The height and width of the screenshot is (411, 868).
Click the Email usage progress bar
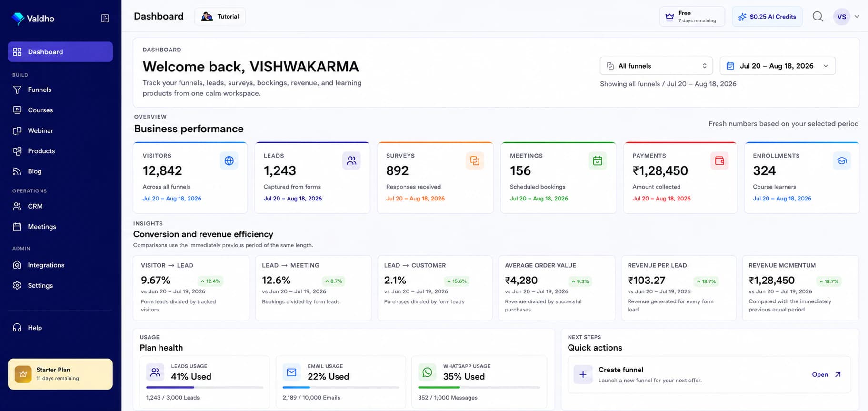(x=341, y=388)
